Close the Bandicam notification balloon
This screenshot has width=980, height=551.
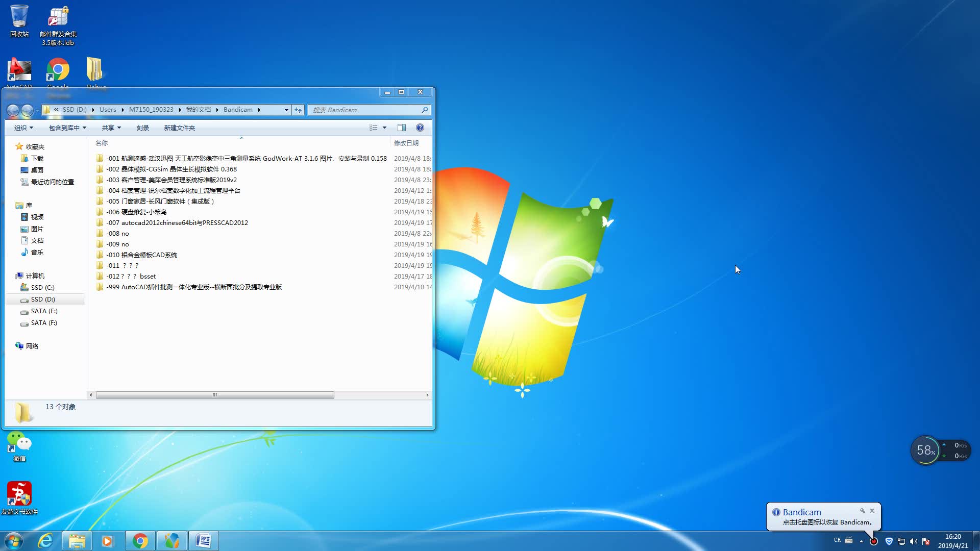[872, 511]
